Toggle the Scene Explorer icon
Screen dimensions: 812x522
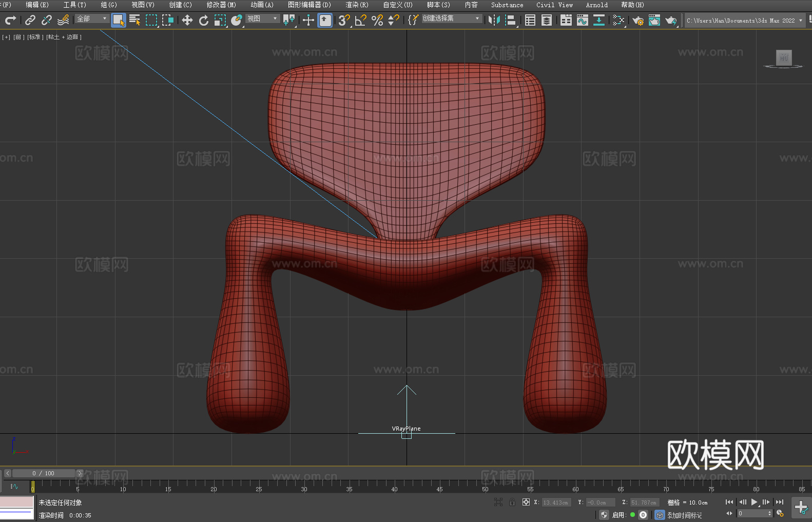pyautogui.click(x=530, y=20)
